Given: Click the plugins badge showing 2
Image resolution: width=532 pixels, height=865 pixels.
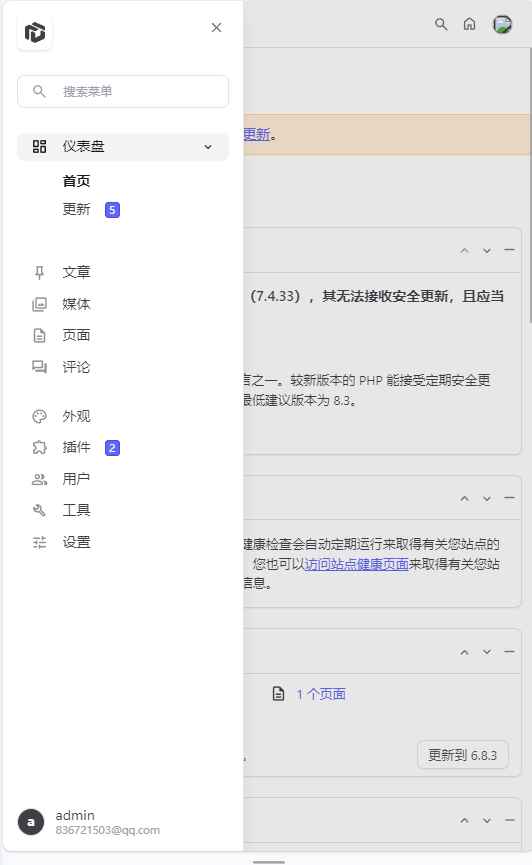Looking at the screenshot, I should (112, 448).
